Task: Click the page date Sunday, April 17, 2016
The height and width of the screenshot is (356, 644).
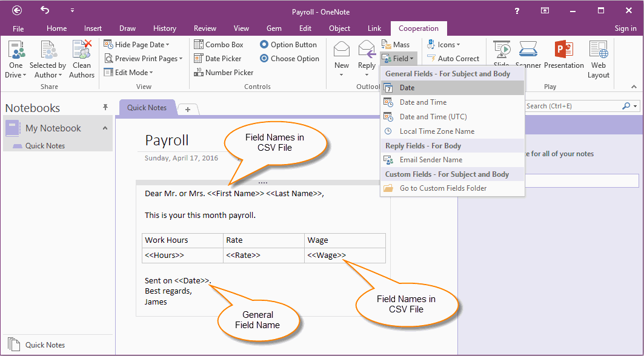Action: 181,158
